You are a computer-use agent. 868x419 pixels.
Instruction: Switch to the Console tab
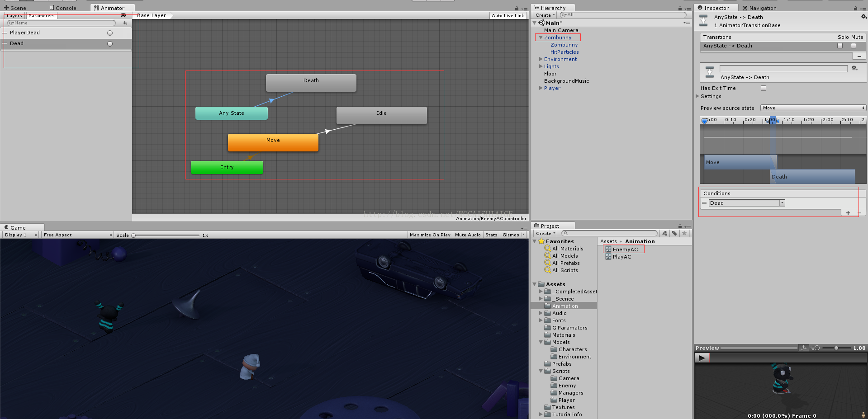[63, 8]
